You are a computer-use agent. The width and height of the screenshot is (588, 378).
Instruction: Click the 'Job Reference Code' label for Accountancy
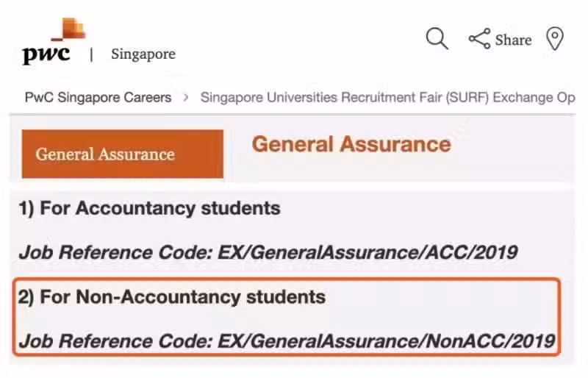click(x=116, y=252)
